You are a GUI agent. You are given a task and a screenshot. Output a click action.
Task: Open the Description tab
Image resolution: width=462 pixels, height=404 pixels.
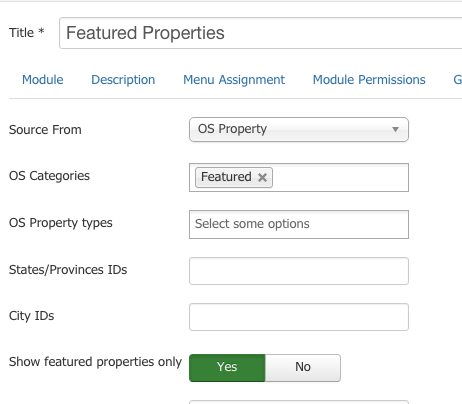[123, 80]
